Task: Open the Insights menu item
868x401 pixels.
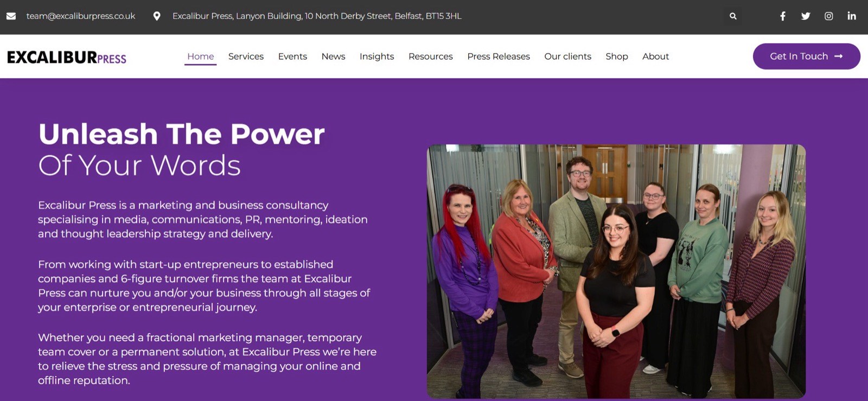Action: (x=377, y=56)
